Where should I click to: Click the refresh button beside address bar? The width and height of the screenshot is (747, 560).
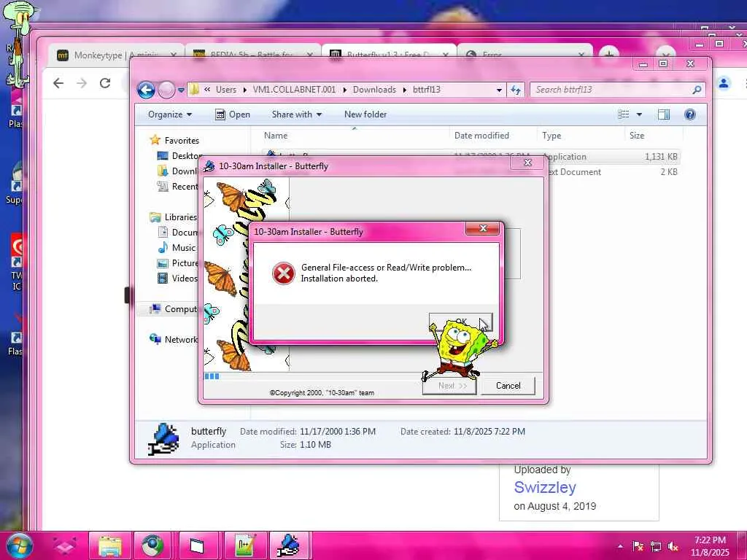[x=516, y=90]
